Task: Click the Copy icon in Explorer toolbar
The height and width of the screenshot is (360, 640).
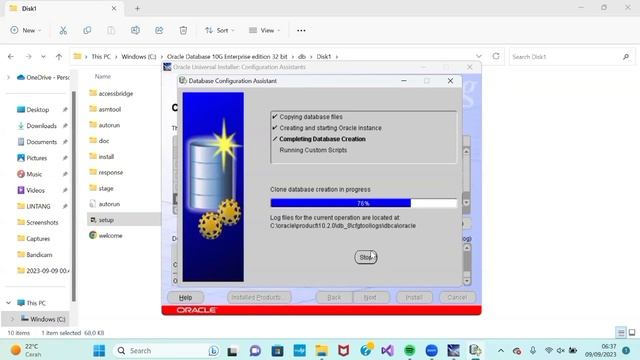Action: 87,30
